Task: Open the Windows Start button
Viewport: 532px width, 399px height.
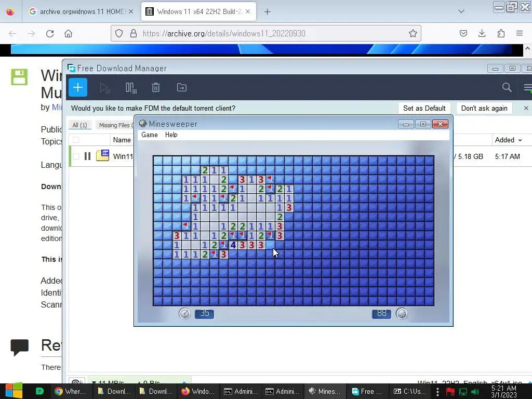Action: pyautogui.click(x=14, y=391)
